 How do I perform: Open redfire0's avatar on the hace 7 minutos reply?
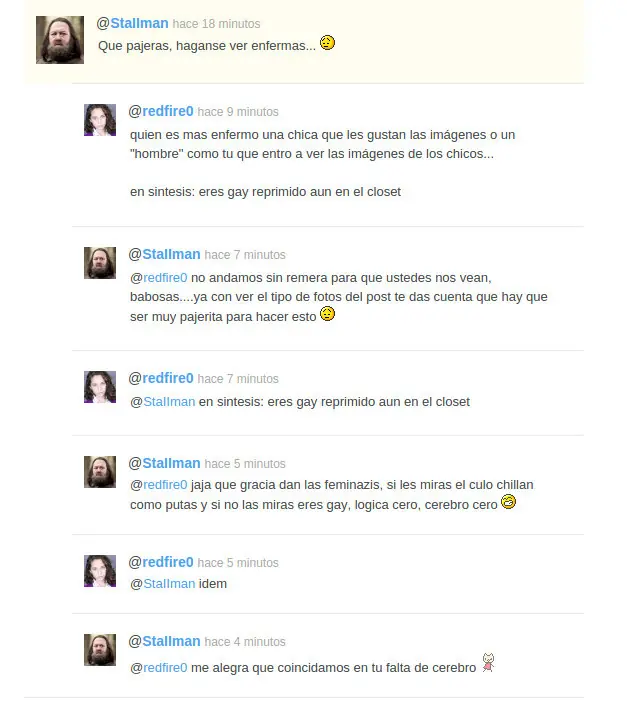[x=100, y=387]
